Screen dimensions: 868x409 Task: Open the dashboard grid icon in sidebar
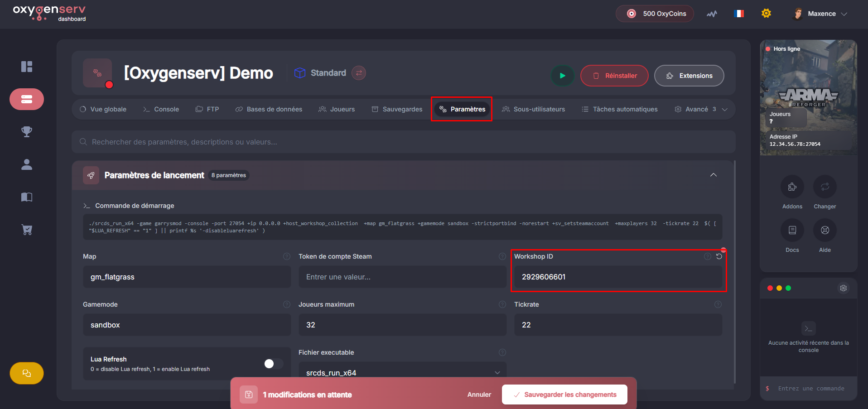27,67
